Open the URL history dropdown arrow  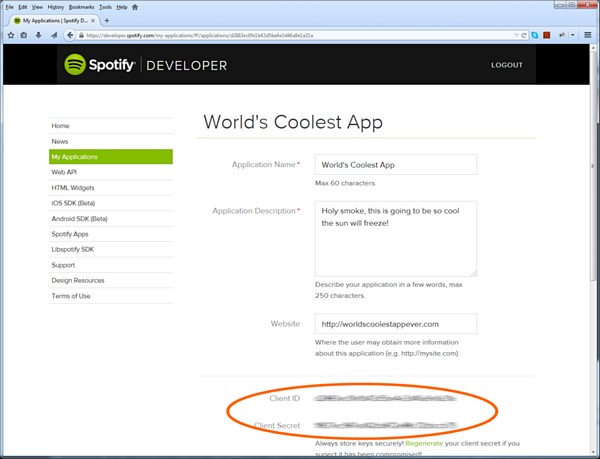tap(517, 35)
